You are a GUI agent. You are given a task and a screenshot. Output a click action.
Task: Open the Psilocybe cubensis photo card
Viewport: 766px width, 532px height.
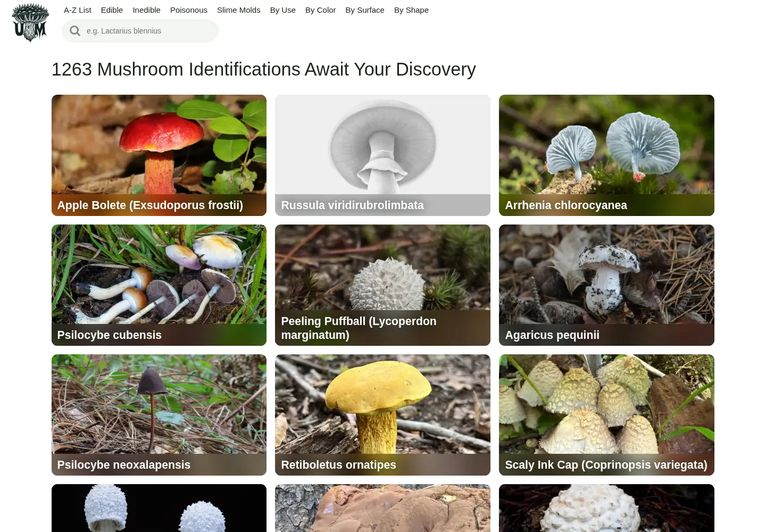click(159, 285)
